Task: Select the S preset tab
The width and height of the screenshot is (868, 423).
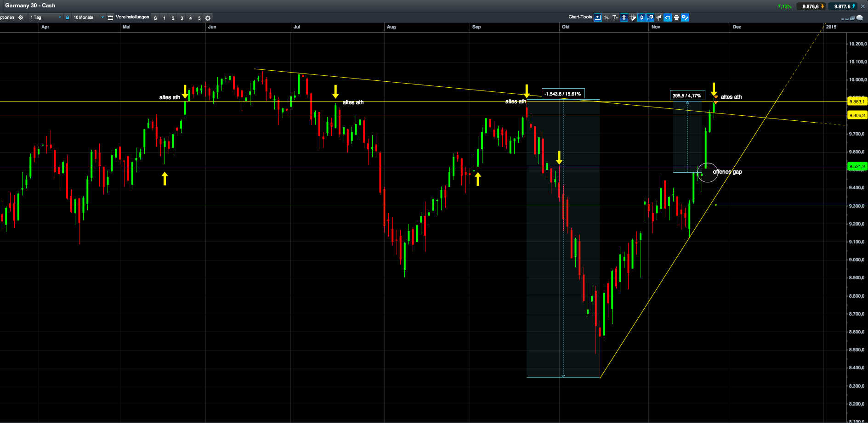Action: click(156, 18)
